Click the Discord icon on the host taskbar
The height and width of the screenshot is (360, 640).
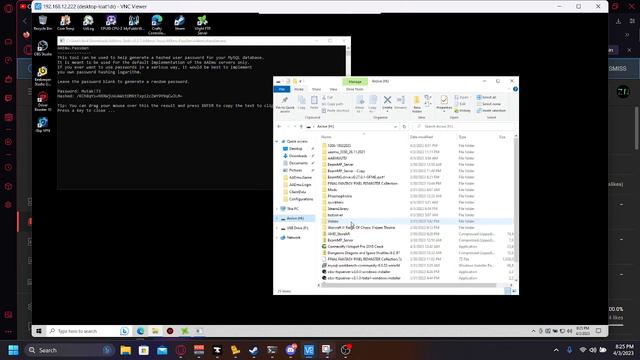click(x=291, y=350)
